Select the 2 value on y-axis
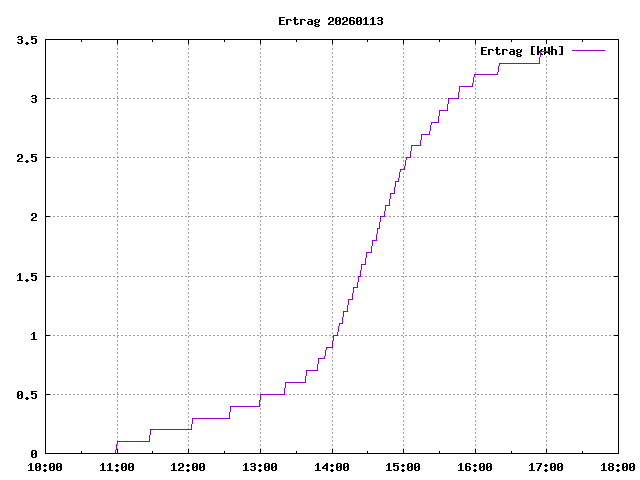 pyautogui.click(x=34, y=217)
